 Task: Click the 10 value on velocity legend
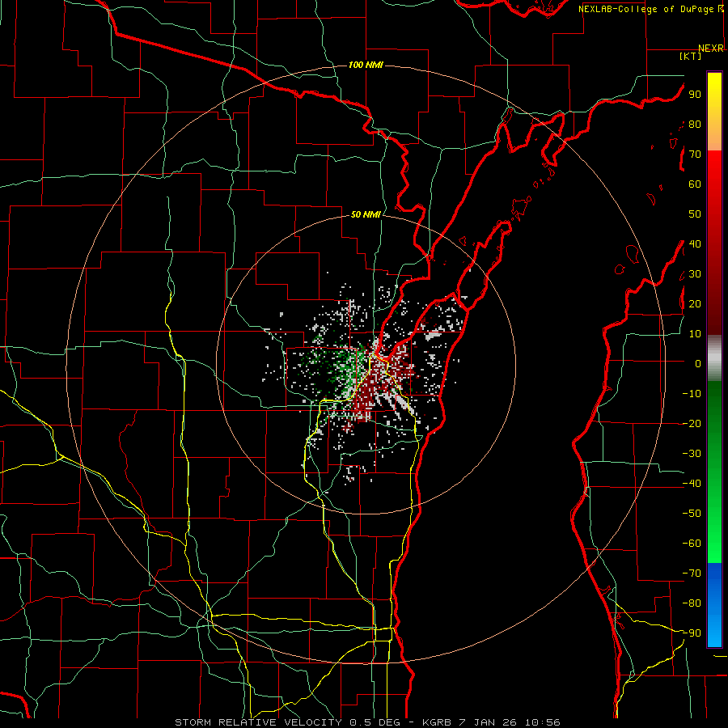695,334
